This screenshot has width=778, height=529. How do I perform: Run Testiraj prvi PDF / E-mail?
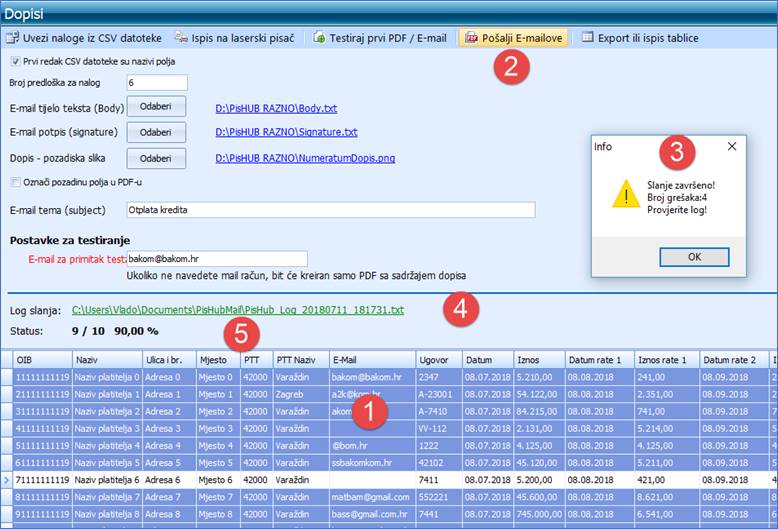pyautogui.click(x=380, y=38)
